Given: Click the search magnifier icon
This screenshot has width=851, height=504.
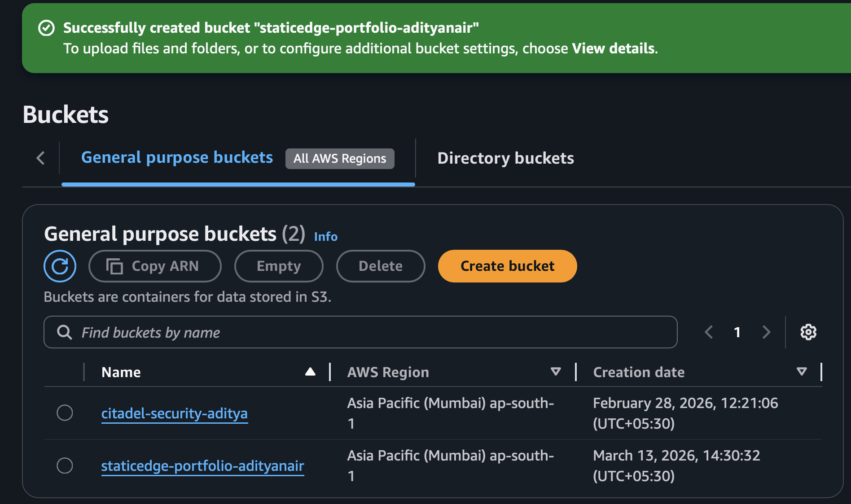Looking at the screenshot, I should pos(65,332).
